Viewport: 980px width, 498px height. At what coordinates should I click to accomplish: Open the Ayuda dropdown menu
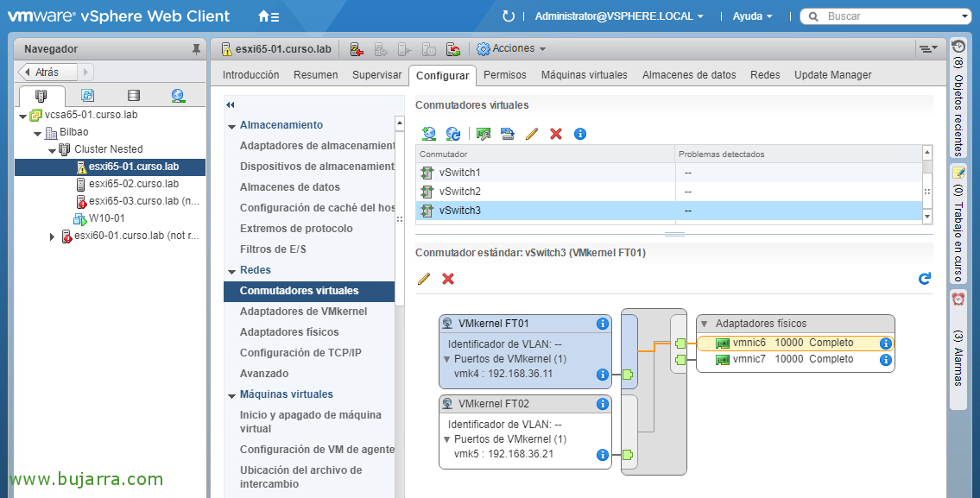click(753, 16)
